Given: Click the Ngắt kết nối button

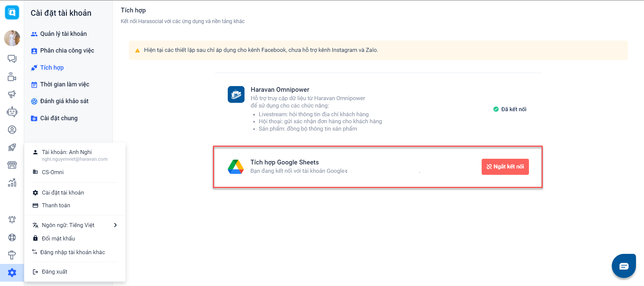Looking at the screenshot, I should pos(505,167).
